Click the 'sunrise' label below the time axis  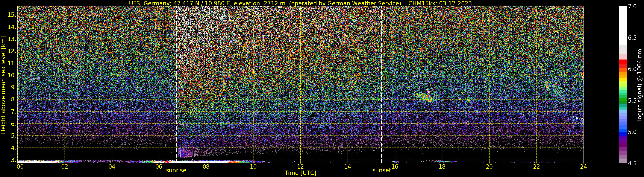coord(176,171)
